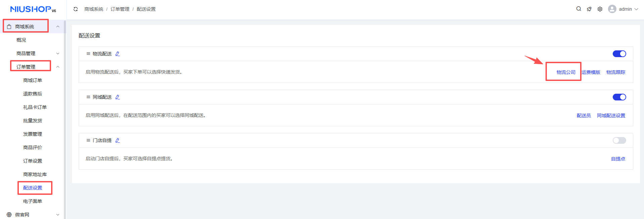This screenshot has height=219, width=644.
Task: Disable the 物流配送 switch
Action: tap(619, 54)
